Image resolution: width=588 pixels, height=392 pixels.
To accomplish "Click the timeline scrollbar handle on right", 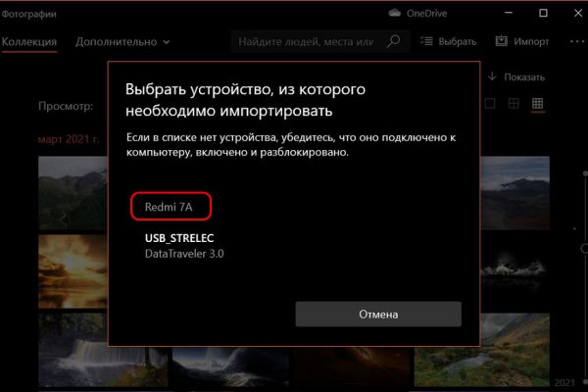I will coord(584,248).
